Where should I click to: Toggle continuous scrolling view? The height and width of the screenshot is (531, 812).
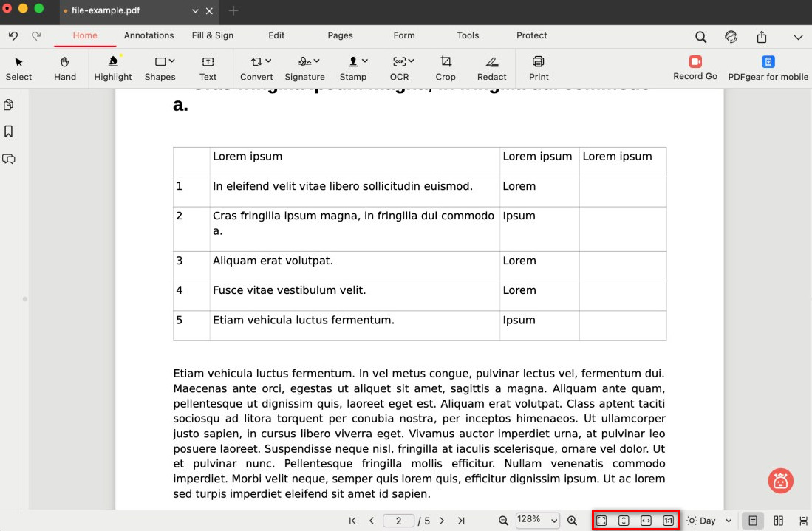(x=803, y=521)
